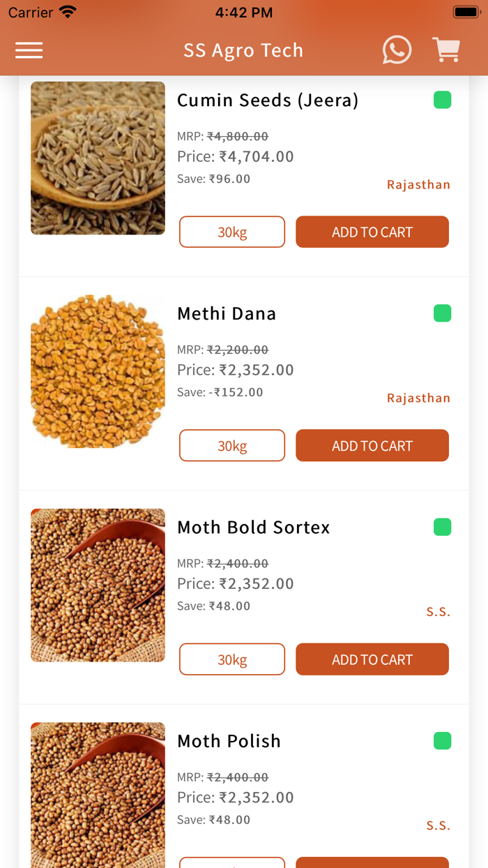Open the 30kg weight selector for Methi Dana
The height and width of the screenshot is (868, 488).
click(x=231, y=445)
